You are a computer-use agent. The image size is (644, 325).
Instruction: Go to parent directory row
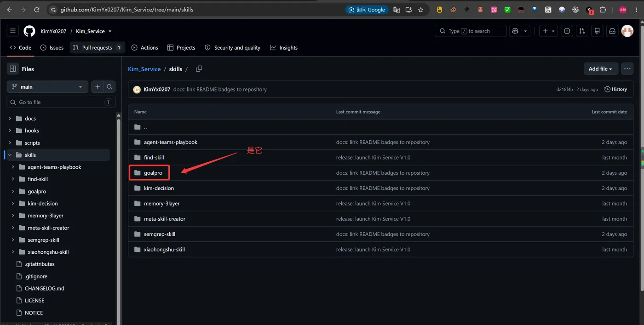[380, 127]
